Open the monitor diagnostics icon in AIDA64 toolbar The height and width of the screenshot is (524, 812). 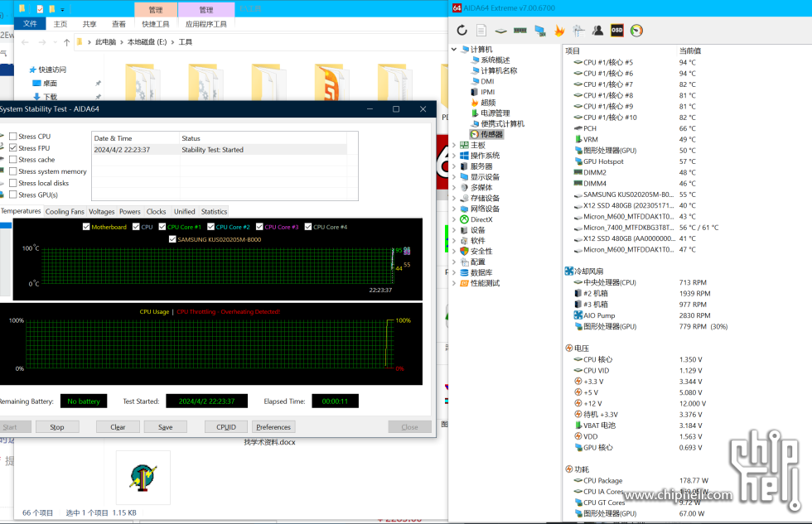pyautogui.click(x=540, y=31)
